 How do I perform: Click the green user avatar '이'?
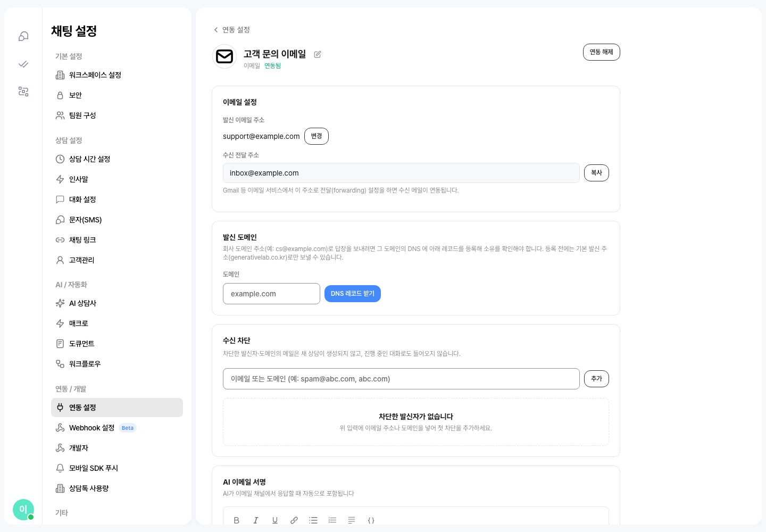[x=23, y=510]
